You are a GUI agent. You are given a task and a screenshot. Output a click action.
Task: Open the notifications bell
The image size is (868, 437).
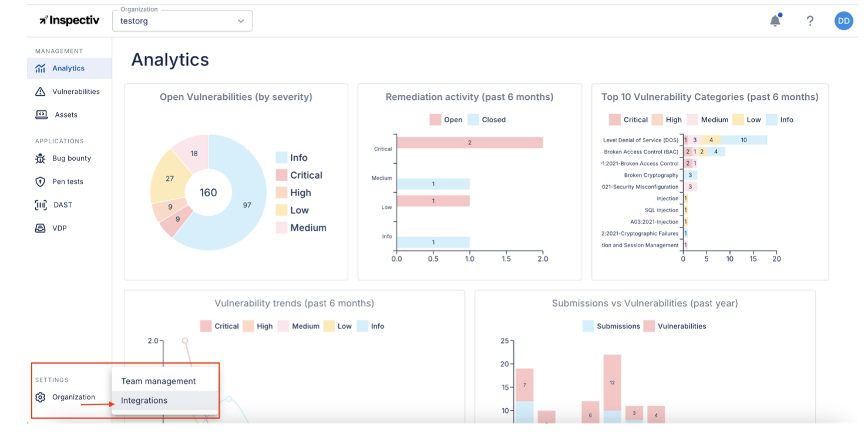(x=775, y=20)
